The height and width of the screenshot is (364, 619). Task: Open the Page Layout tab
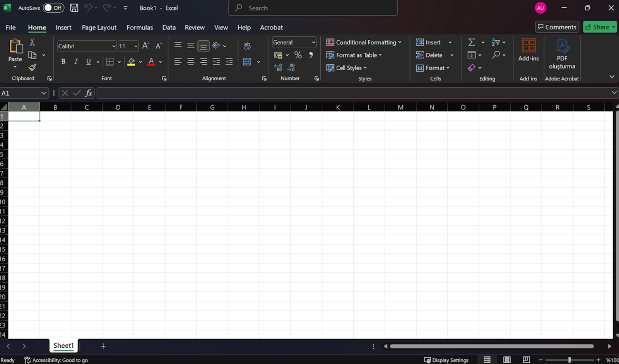tap(99, 27)
